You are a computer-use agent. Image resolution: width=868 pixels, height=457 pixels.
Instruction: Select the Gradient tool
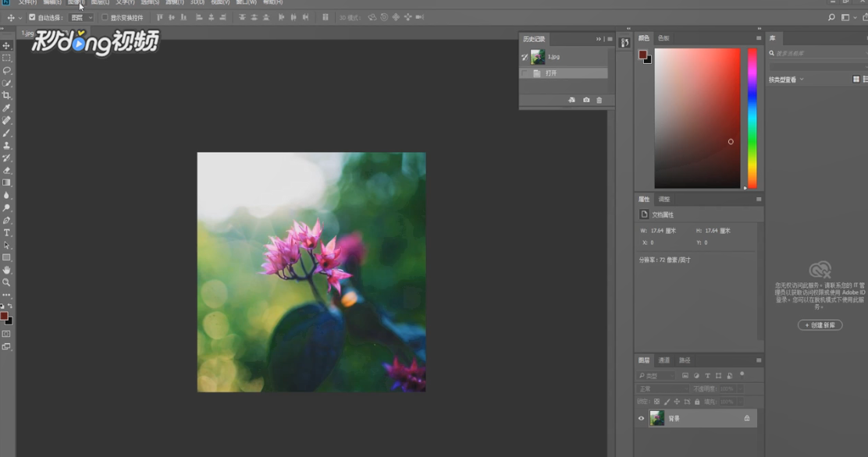pyautogui.click(x=7, y=182)
